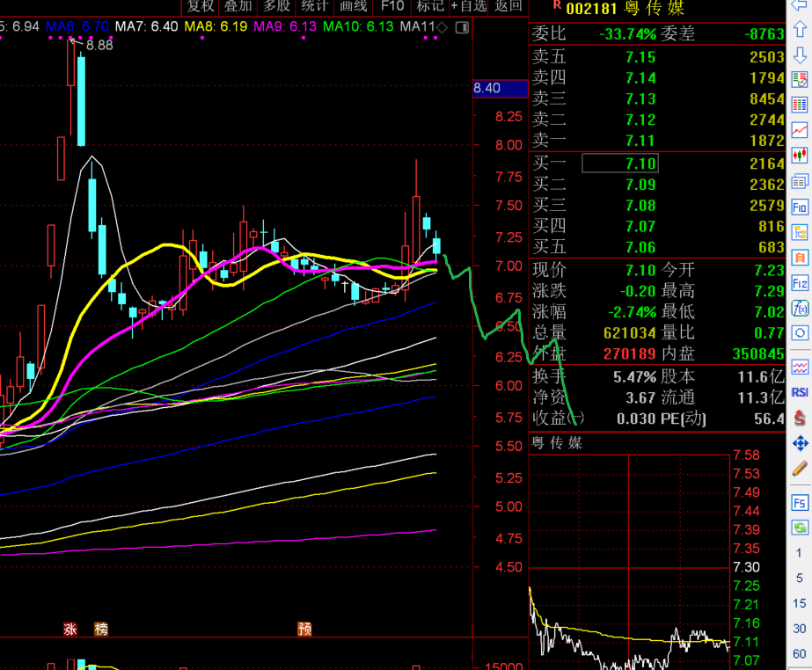
Task: Click the PE(动) value 56.4
Action: coord(770,419)
